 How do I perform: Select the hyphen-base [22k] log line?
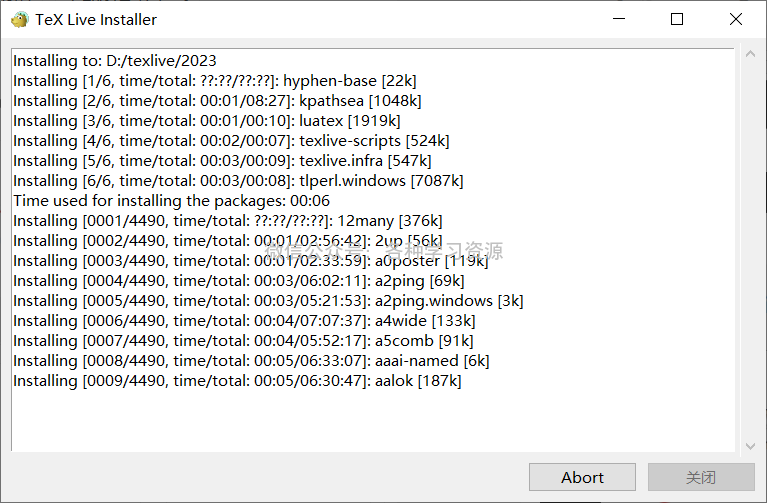click(x=215, y=81)
